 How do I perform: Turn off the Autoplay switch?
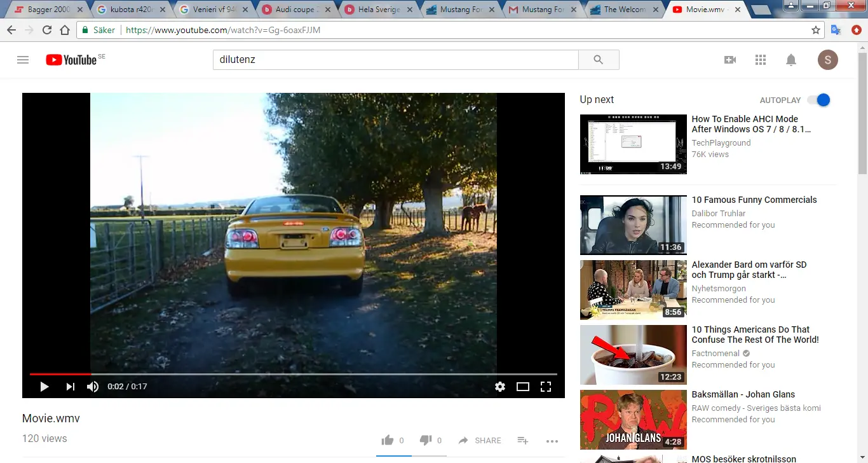pos(819,100)
